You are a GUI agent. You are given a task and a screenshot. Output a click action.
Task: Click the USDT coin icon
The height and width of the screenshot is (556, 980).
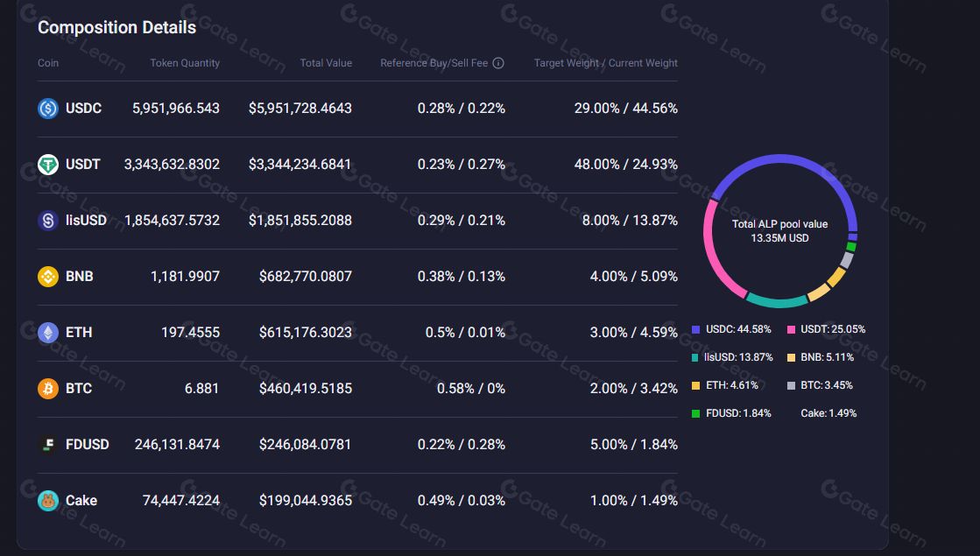[x=47, y=164]
